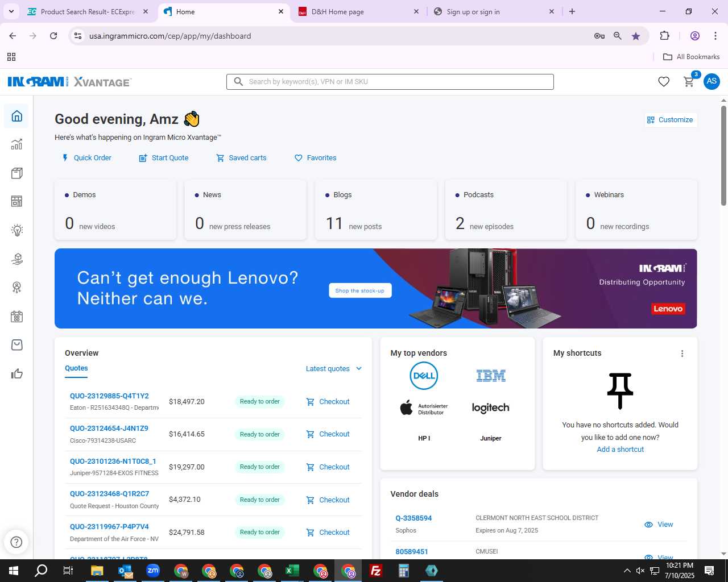The height and width of the screenshot is (582, 728).
Task: Click Shop the stock-up banner button
Action: (360, 290)
